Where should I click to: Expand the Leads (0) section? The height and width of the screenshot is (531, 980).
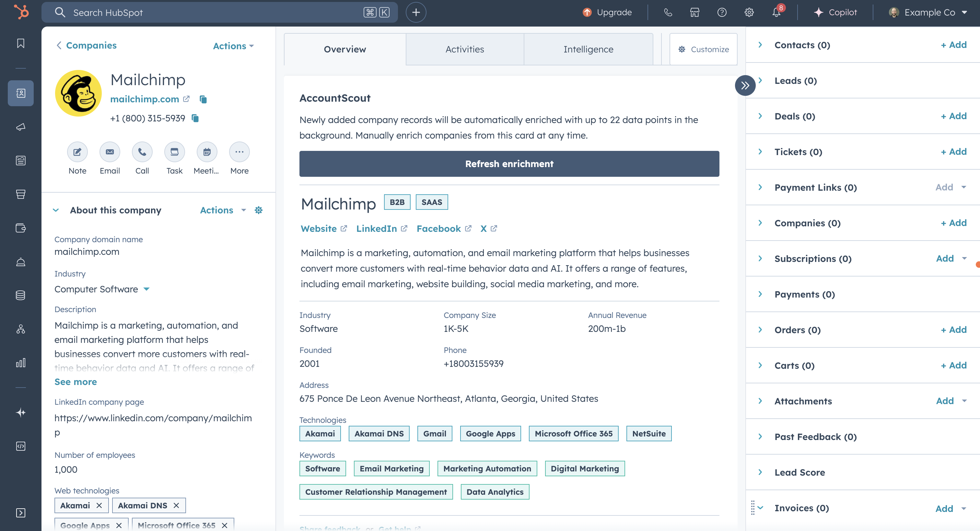[760, 80]
